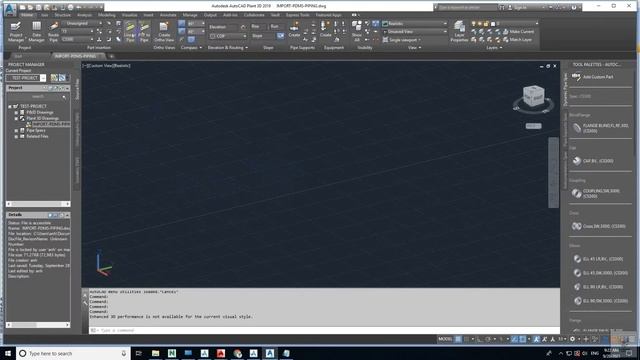Open the Unsaved View dropdown

coord(414,31)
